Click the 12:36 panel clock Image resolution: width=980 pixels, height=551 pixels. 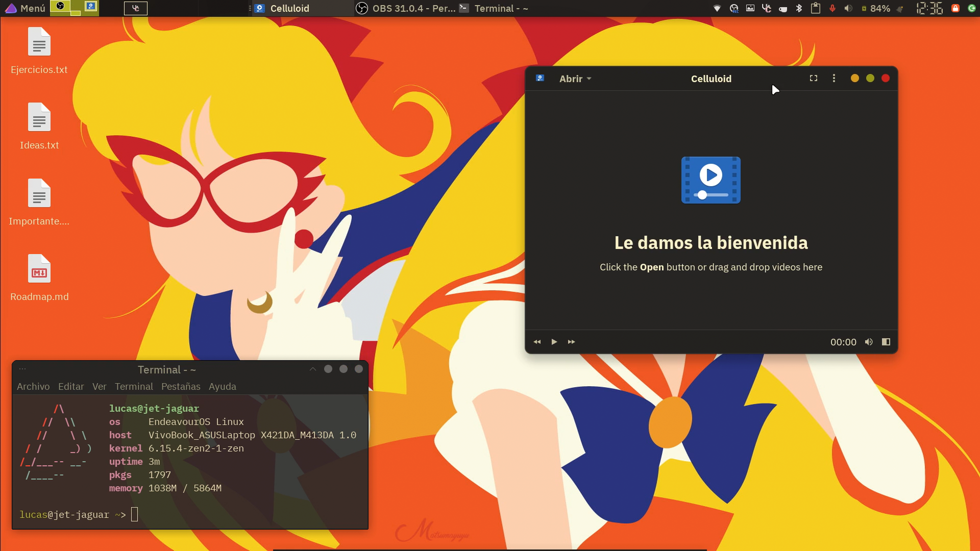coord(929,8)
